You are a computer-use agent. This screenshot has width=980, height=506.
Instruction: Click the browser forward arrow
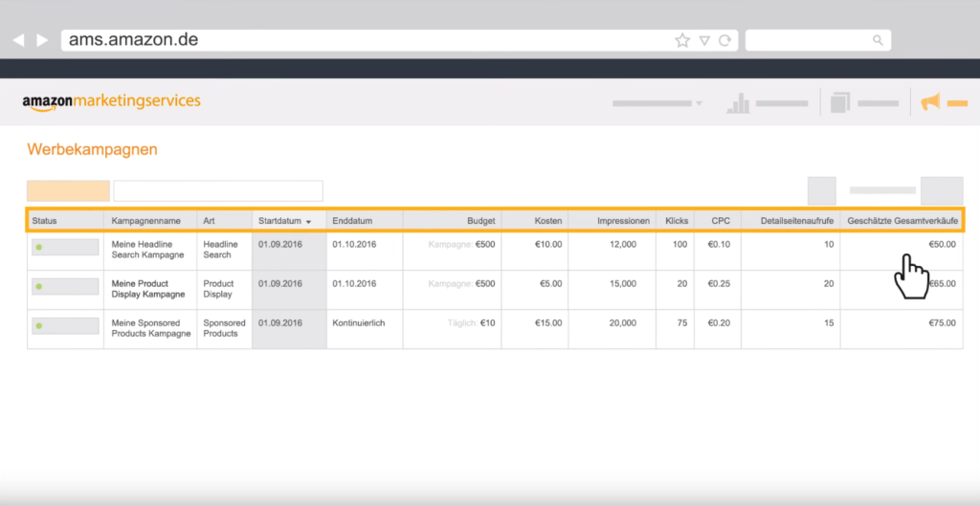[42, 40]
